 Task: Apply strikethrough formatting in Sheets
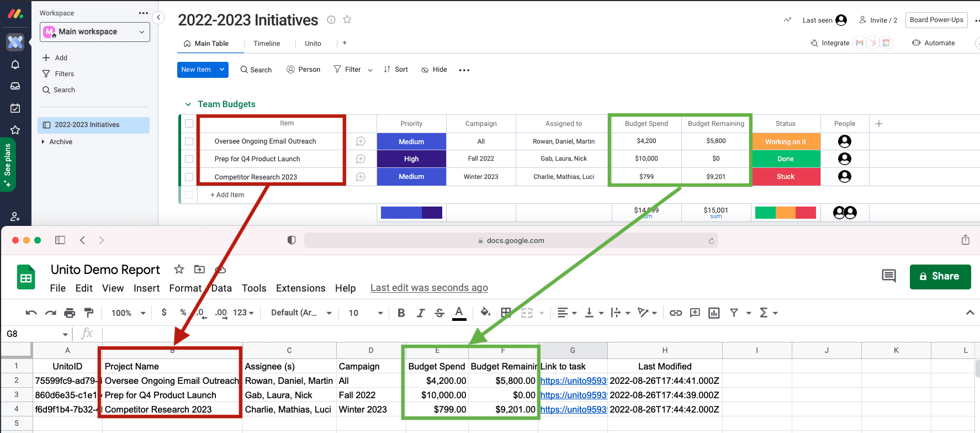click(x=439, y=313)
